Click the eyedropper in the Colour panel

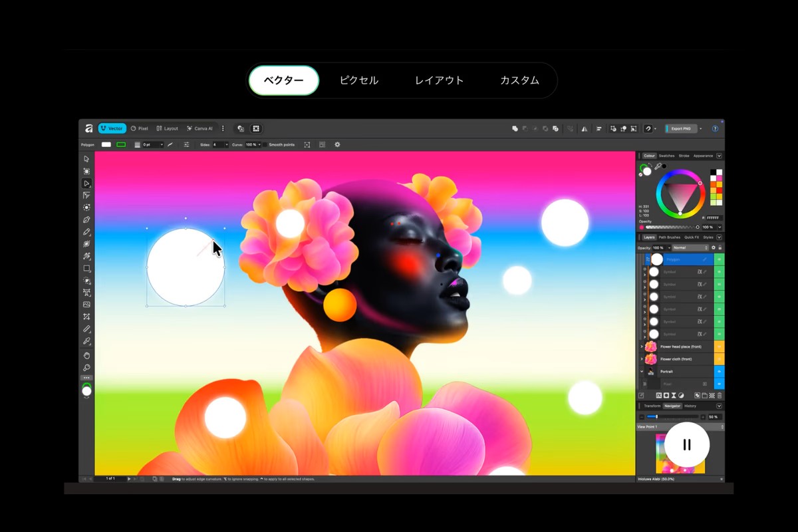click(x=658, y=166)
